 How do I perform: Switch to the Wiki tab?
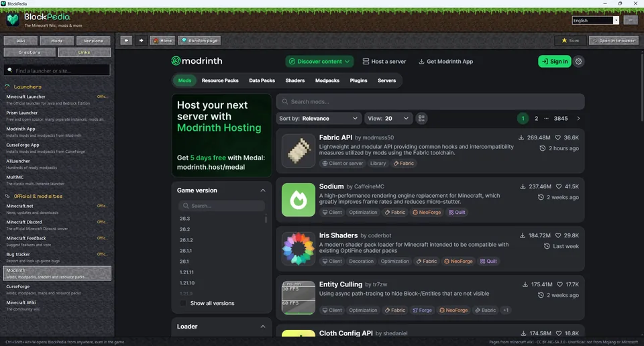[x=21, y=41]
